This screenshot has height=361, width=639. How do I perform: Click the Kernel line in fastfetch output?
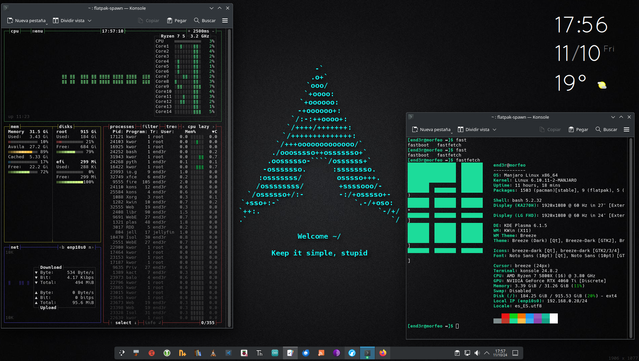click(535, 180)
